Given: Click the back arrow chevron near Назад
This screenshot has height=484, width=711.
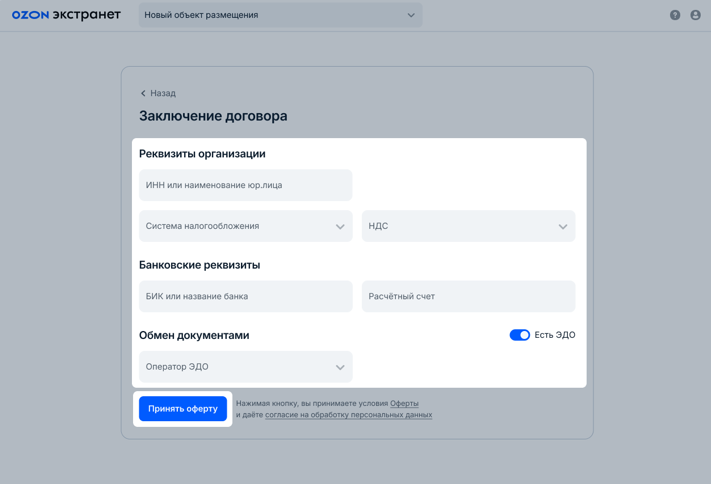Looking at the screenshot, I should [x=143, y=93].
